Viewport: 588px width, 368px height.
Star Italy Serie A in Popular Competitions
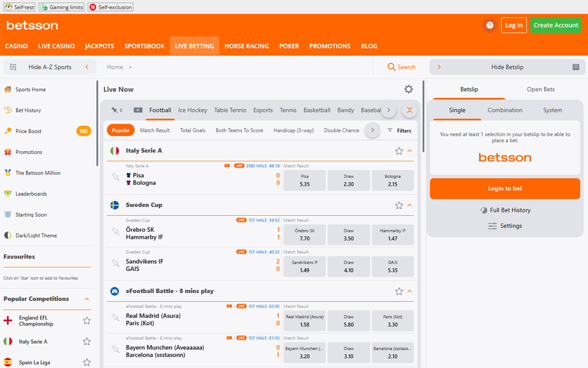pos(87,341)
